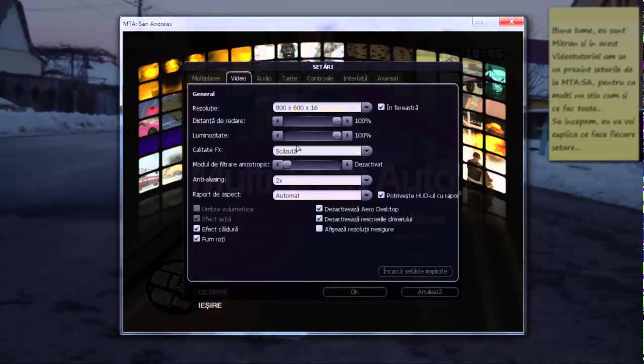
Task: Confirm settings with the Ok button
Action: (x=354, y=292)
